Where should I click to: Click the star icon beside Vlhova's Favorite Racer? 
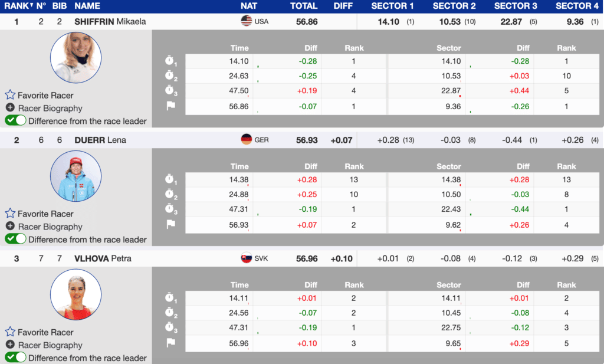pyautogui.click(x=10, y=332)
